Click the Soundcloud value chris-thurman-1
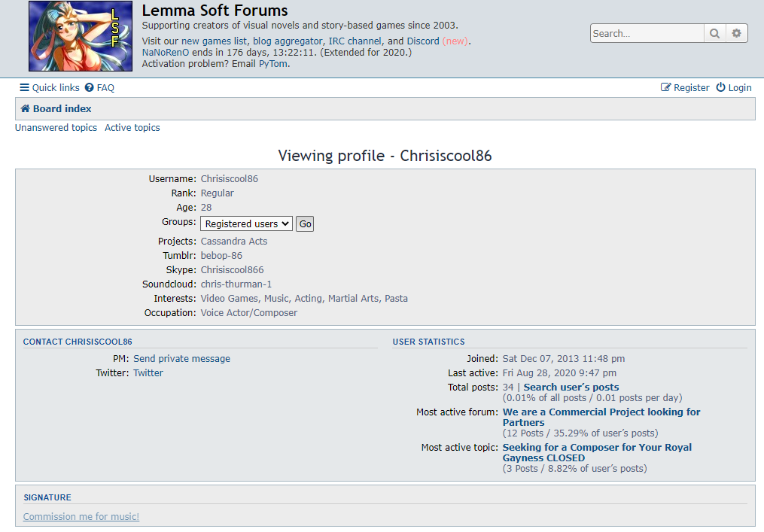Screen dimensions: 764x532 click(x=236, y=284)
